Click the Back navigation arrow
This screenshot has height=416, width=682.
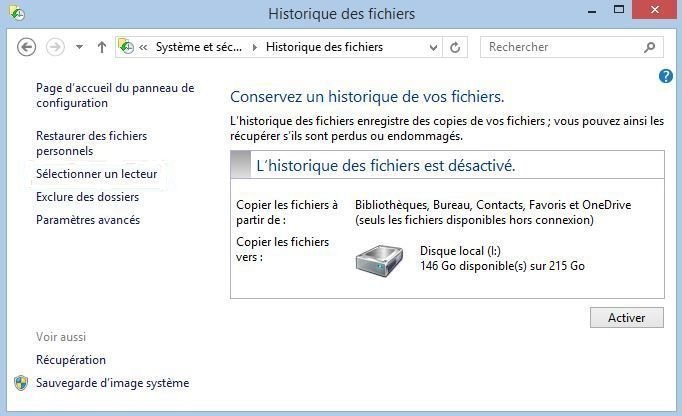pyautogui.click(x=27, y=47)
